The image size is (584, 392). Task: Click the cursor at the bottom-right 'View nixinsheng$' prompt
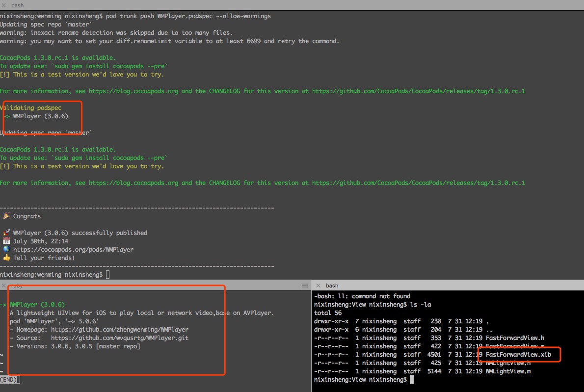pos(412,380)
